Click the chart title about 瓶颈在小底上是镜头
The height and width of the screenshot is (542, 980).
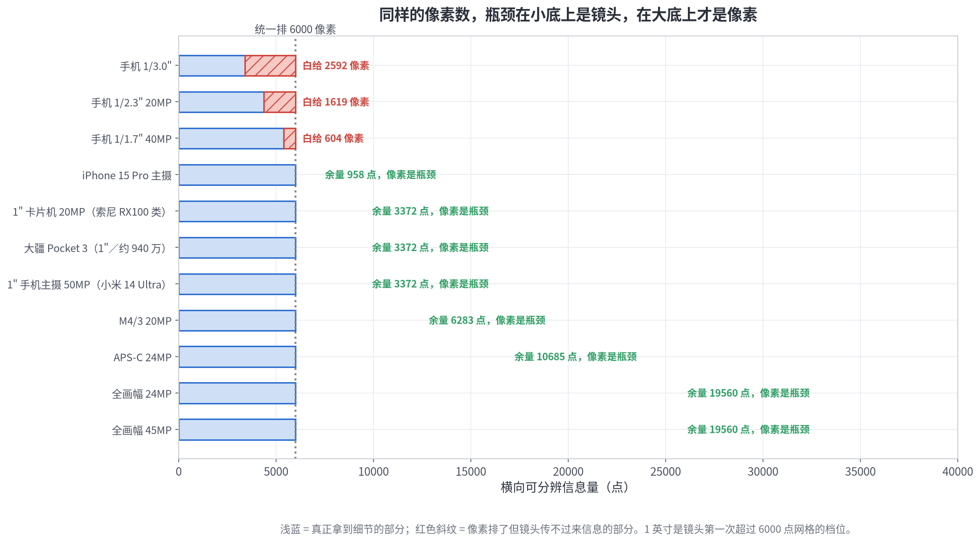568,15
